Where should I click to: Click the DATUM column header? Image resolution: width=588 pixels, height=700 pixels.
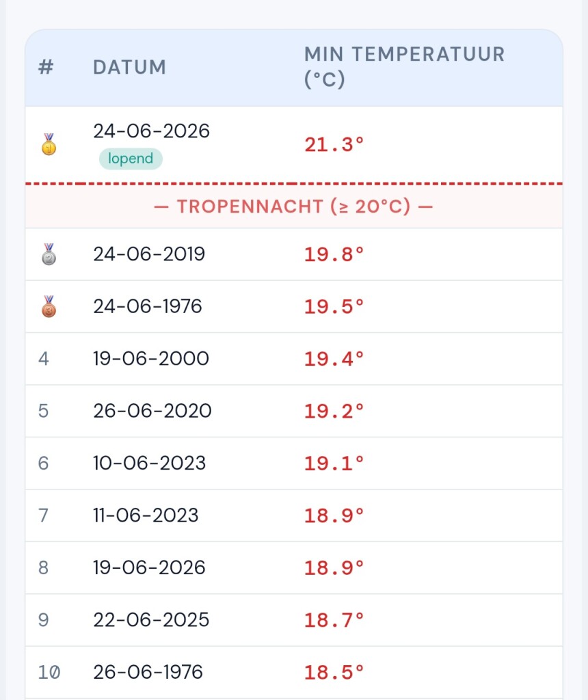(129, 67)
